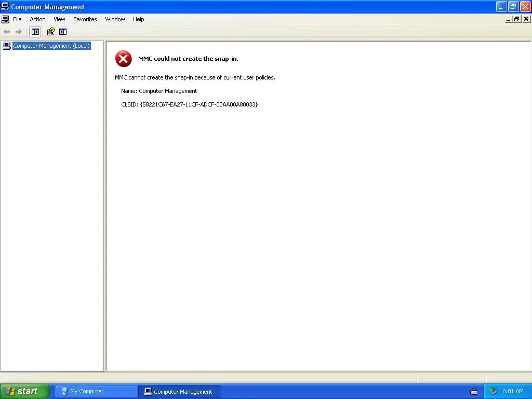
Task: Open the Action menu
Action: point(37,19)
